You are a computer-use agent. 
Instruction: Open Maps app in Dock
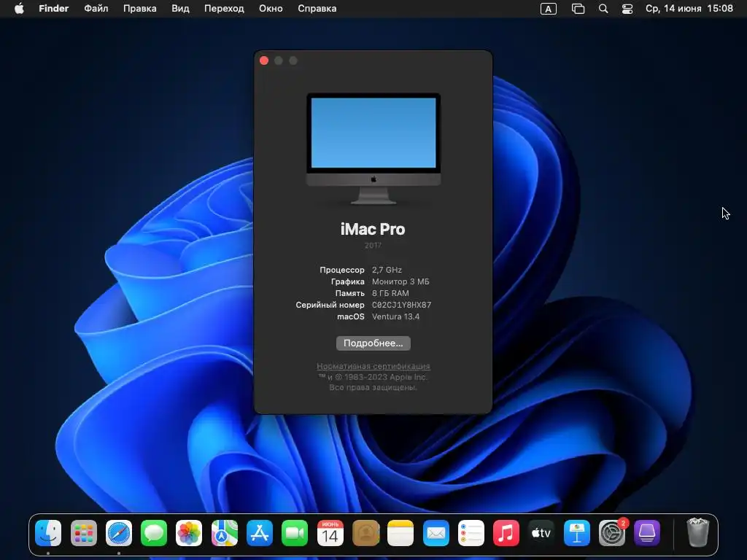[x=225, y=533]
